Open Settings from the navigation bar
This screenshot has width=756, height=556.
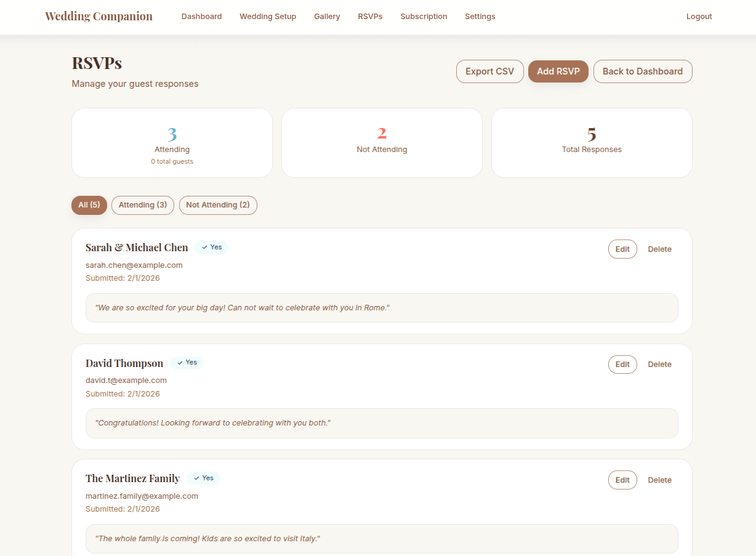480,17
